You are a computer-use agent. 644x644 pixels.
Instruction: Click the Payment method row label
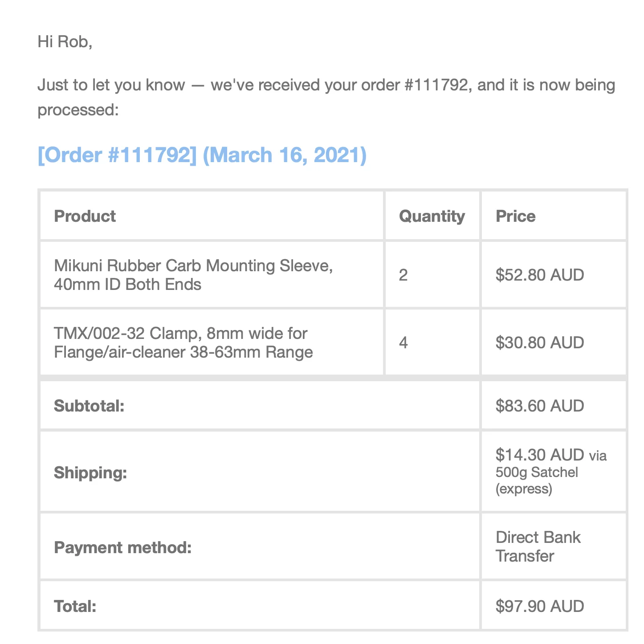point(122,547)
